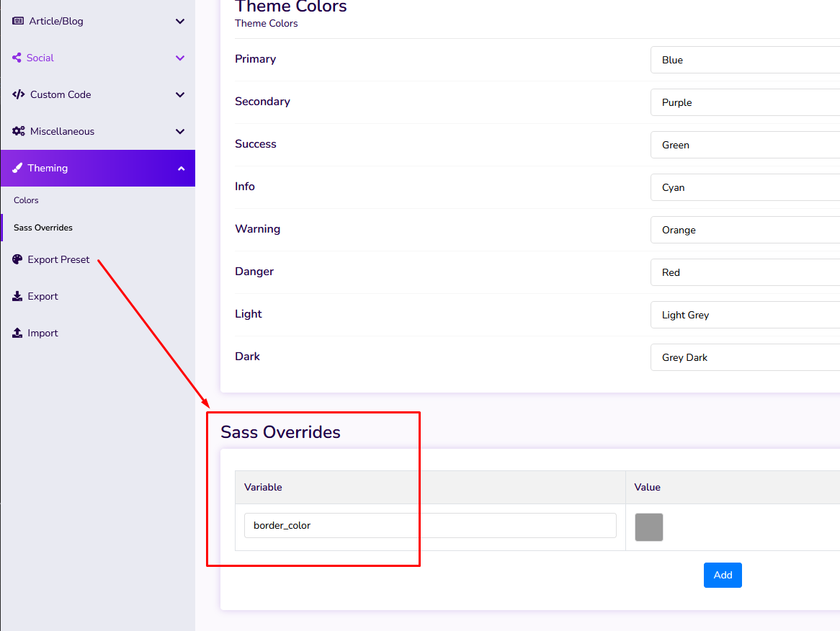Click the Primary label
840x631 pixels.
pos(256,59)
